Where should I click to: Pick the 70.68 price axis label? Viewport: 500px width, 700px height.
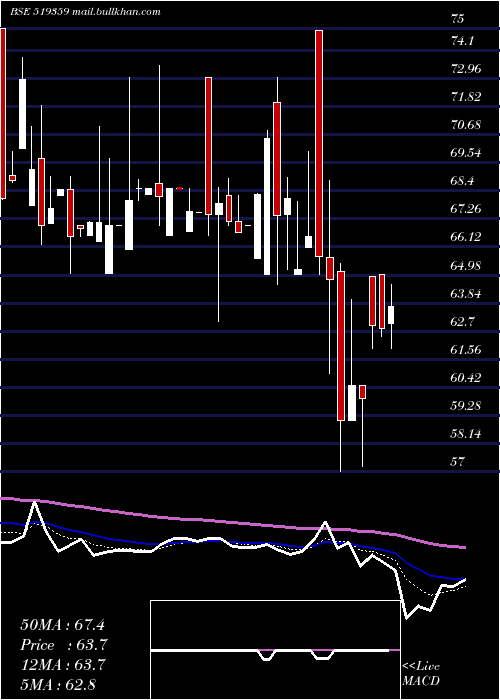(x=467, y=125)
